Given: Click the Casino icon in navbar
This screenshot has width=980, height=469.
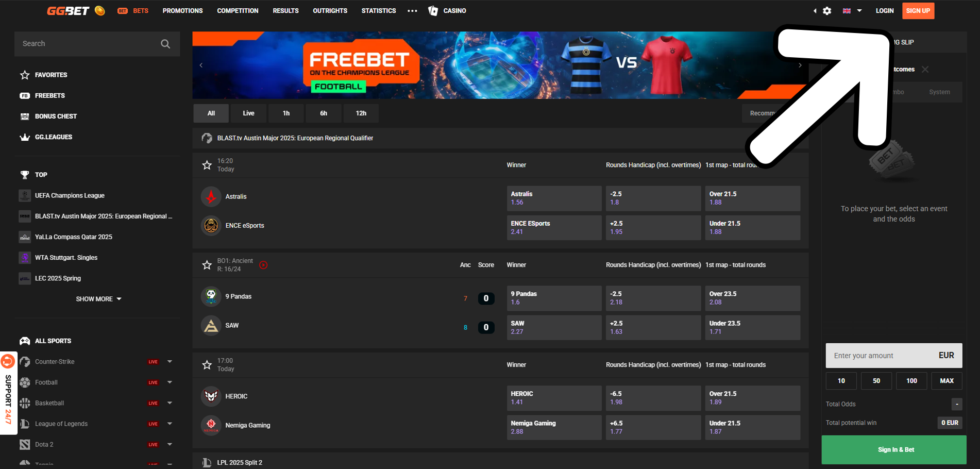Looking at the screenshot, I should click(433, 11).
